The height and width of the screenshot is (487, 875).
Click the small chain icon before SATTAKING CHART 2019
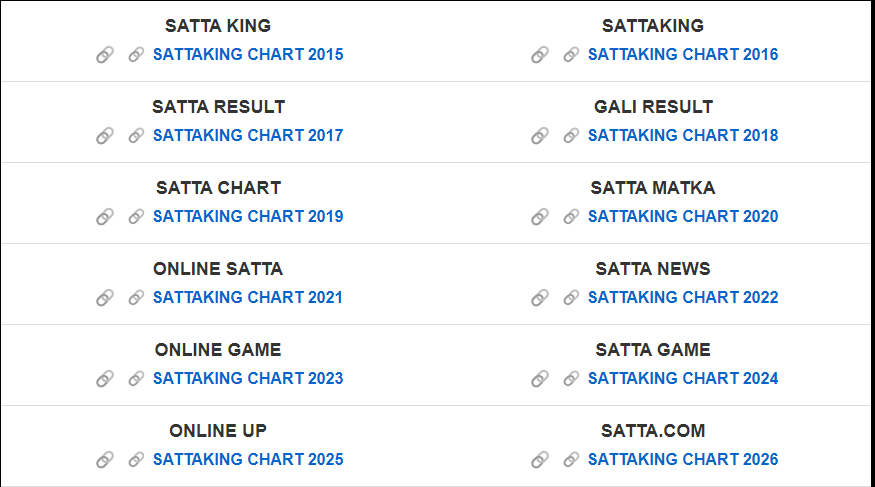[x=136, y=216]
